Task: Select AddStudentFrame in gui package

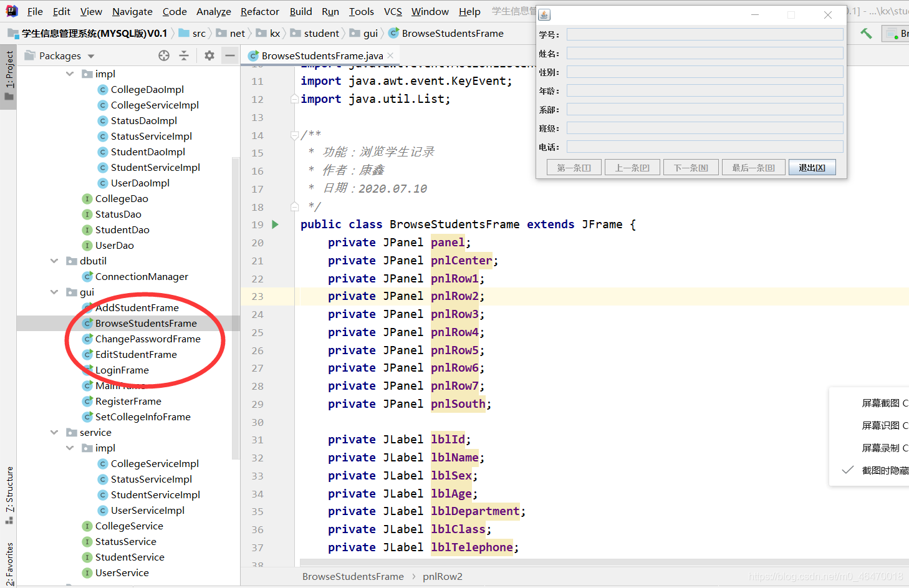Action: (137, 307)
